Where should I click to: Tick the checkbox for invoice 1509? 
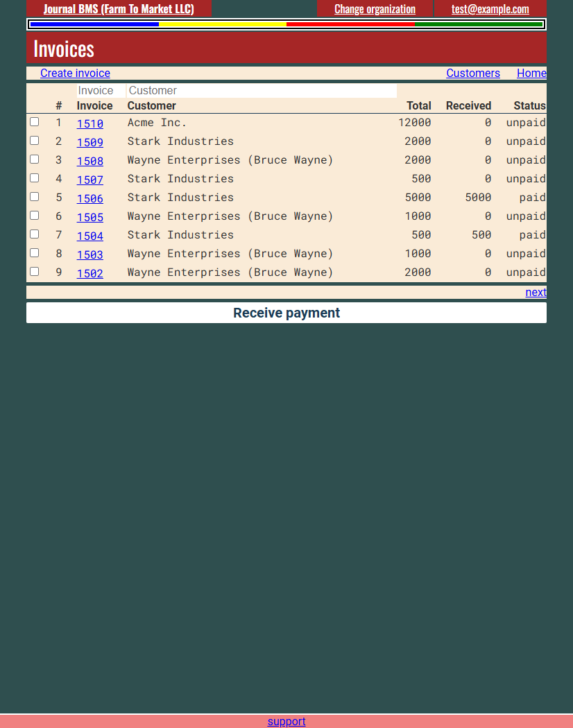[x=35, y=141]
